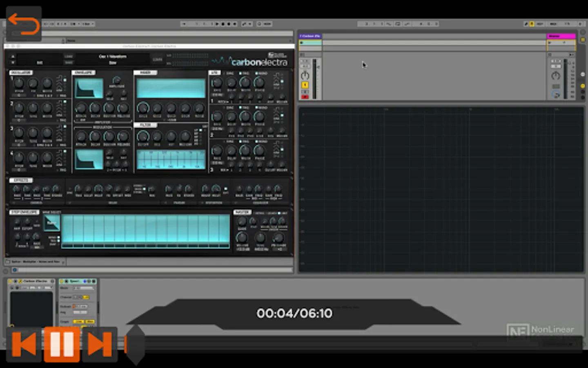Turn the Filter Resonance knob
The image size is (588, 368).
click(x=157, y=137)
